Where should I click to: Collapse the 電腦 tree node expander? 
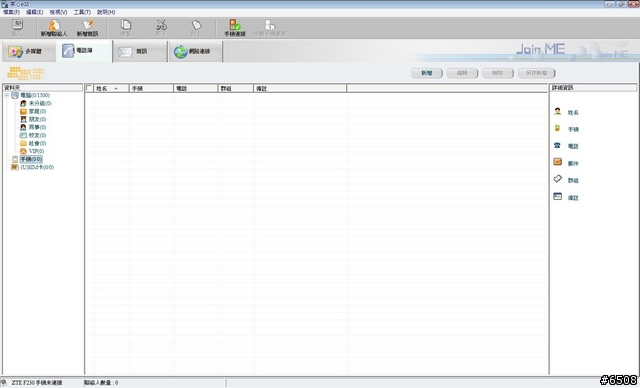tap(7, 95)
